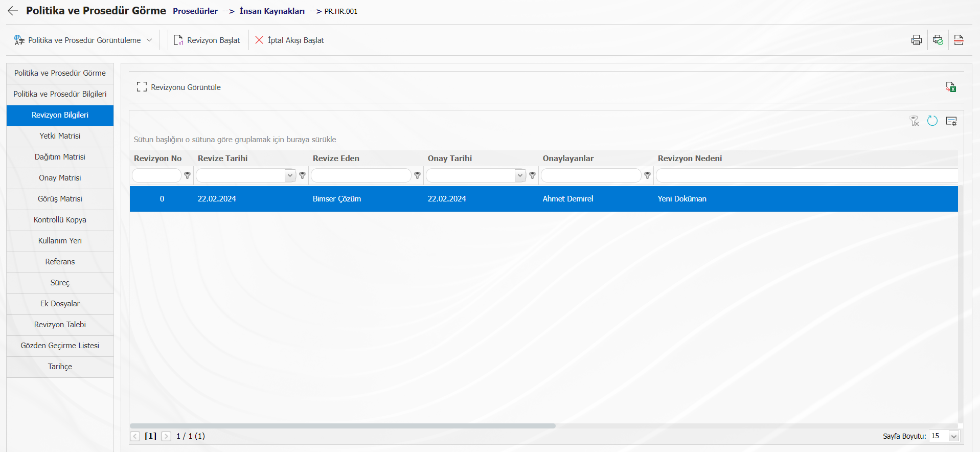980x452 pixels.
Task: Open Süreç tab
Action: point(60,283)
